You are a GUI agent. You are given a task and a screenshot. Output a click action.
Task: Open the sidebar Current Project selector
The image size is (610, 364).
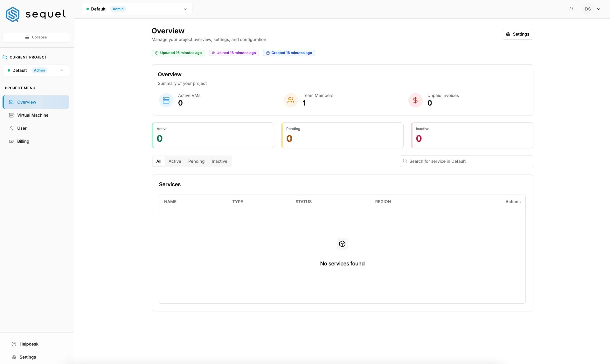[36, 70]
